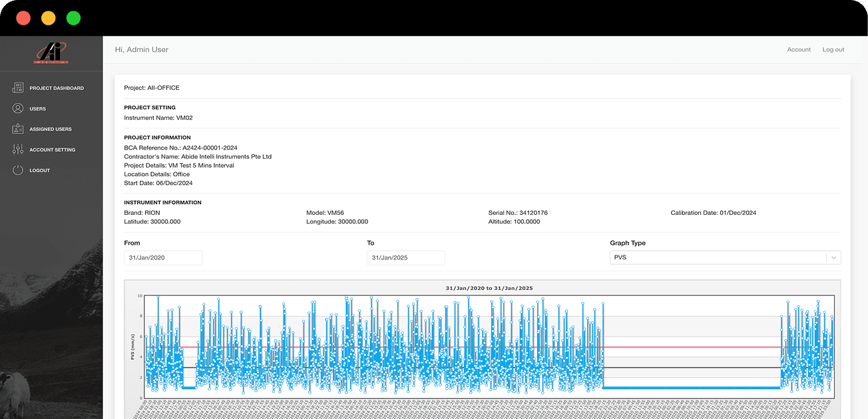The width and height of the screenshot is (868, 419).
Task: Select the USERS sidebar label
Action: pyautogui.click(x=38, y=108)
